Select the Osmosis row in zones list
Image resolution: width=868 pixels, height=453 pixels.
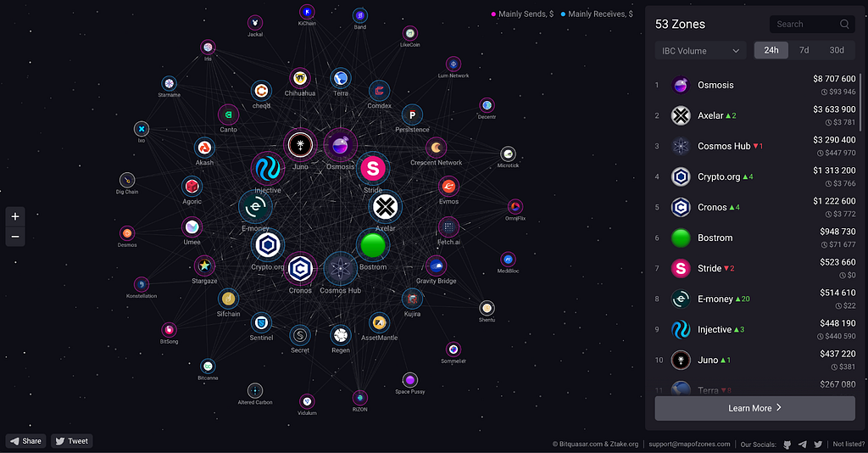(754, 86)
